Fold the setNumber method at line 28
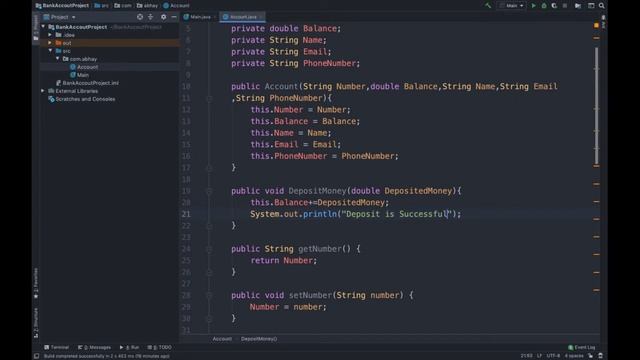 [209, 296]
